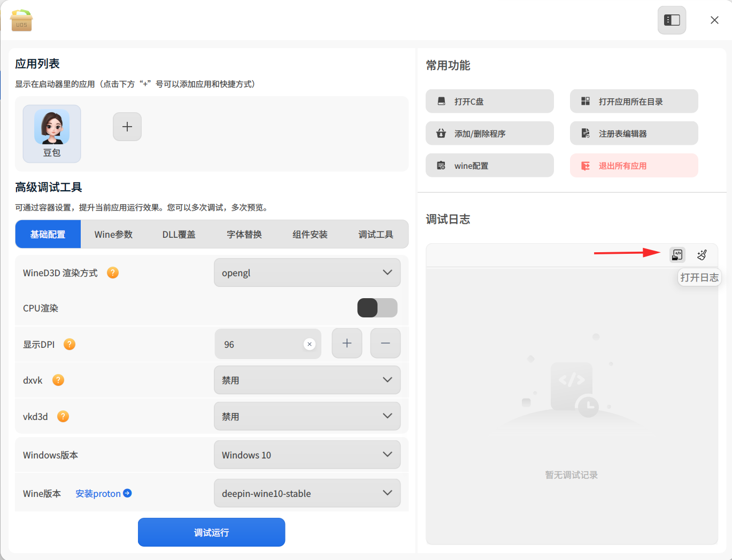
Task: Click the 调试运行 button
Action: (x=212, y=532)
